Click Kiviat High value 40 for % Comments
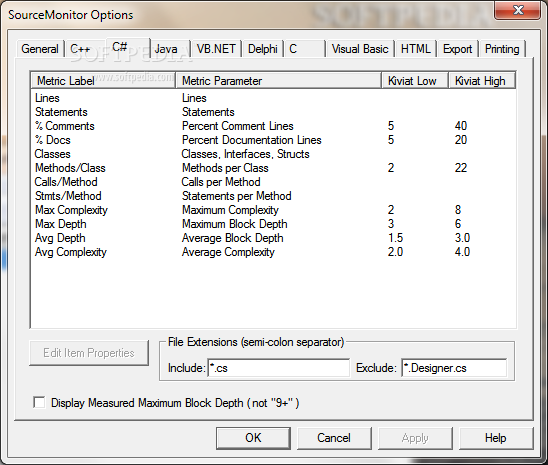This screenshot has height=465, width=548. [x=461, y=126]
